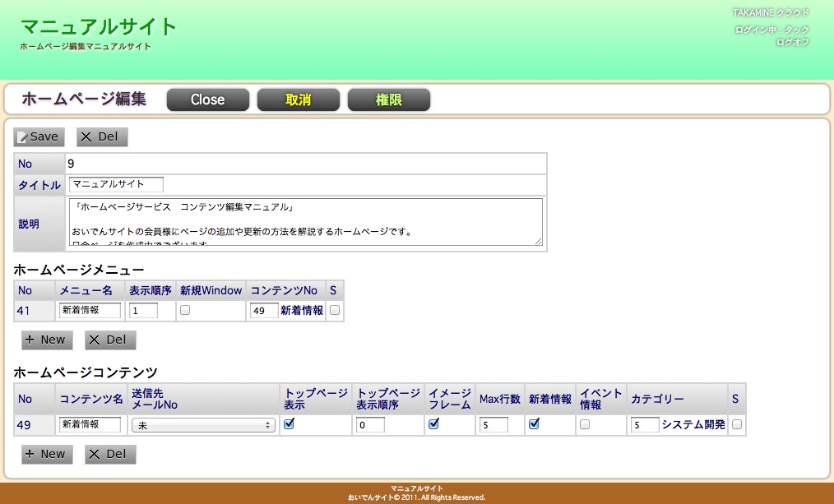Click the ホームページ編集マニュアルサイト subtitle
Screen dimensions: 834x504
[86, 47]
